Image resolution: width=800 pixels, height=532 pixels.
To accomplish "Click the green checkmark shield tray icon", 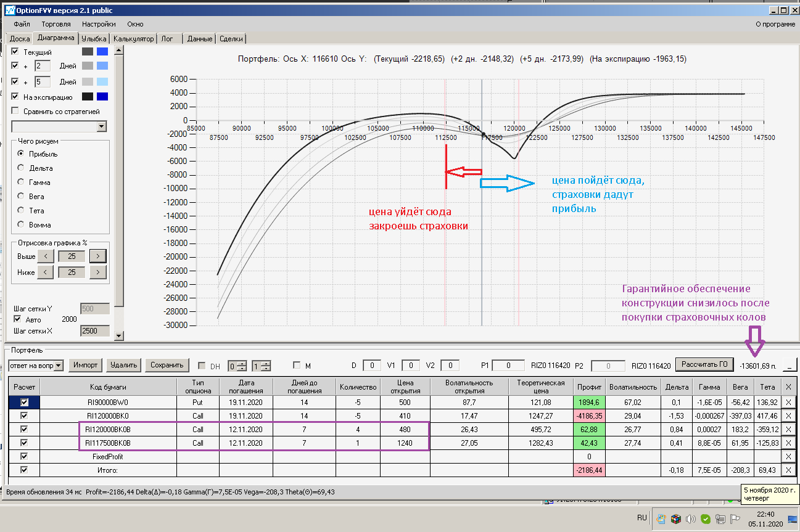I will coord(705,518).
